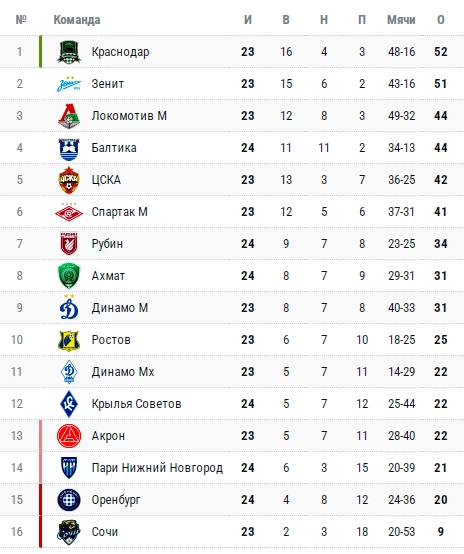
Task: Open the Локомотив М crest icon
Action: pyautogui.click(x=69, y=116)
